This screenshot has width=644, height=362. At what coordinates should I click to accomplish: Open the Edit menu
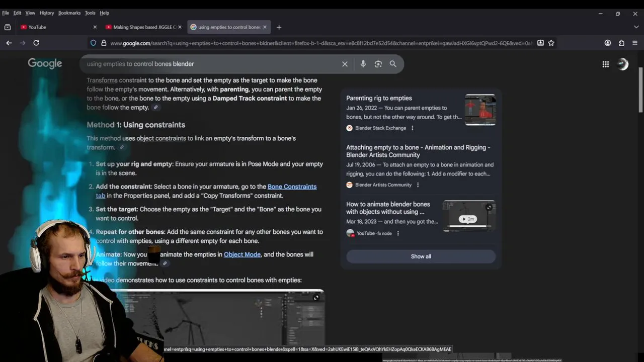pyautogui.click(x=17, y=13)
